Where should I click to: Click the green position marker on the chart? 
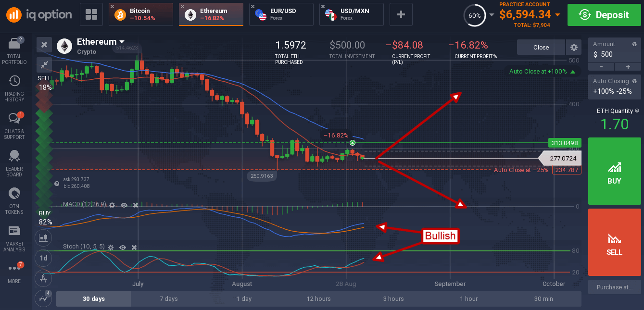pos(353,143)
